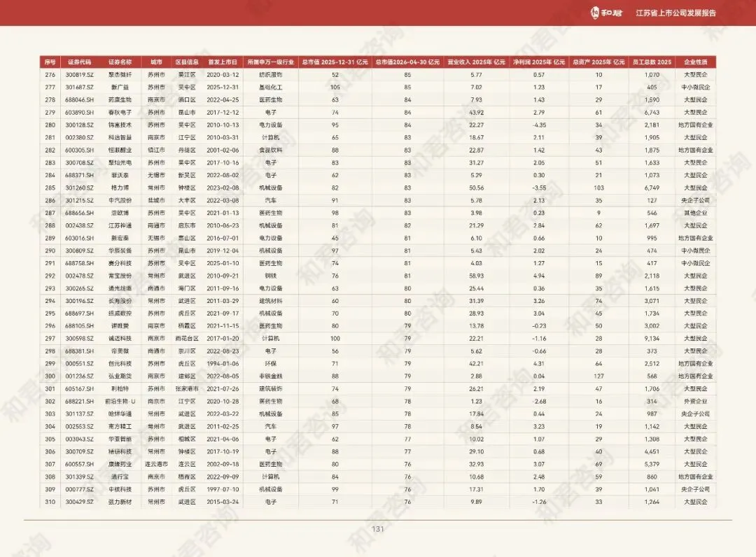Viewport: 756px width, 557px height.
Task: Click net profit value -4.35
Action: [x=539, y=125]
